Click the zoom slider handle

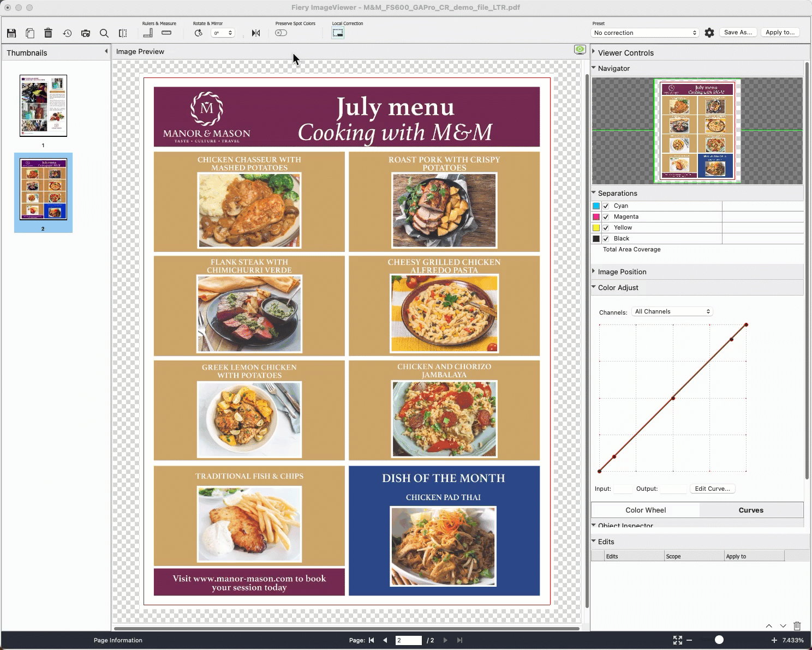click(719, 640)
